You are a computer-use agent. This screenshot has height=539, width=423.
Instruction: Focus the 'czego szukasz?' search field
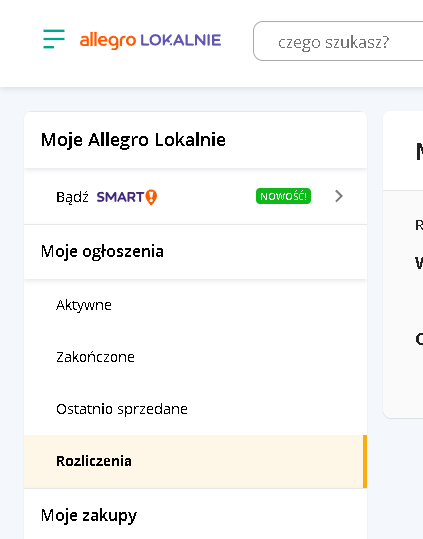(338, 41)
